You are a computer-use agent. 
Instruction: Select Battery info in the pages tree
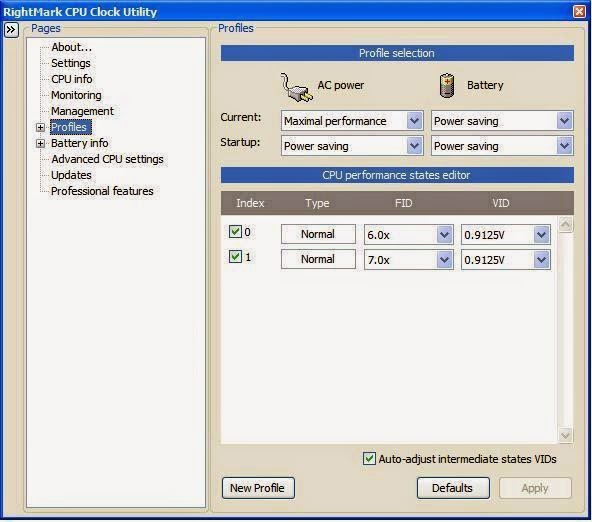[80, 143]
